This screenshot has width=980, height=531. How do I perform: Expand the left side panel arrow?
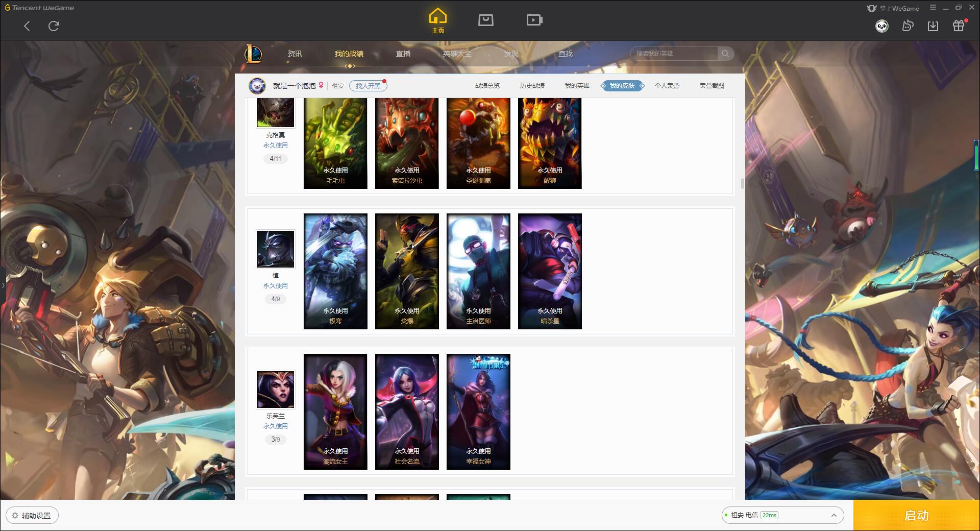pos(3,285)
